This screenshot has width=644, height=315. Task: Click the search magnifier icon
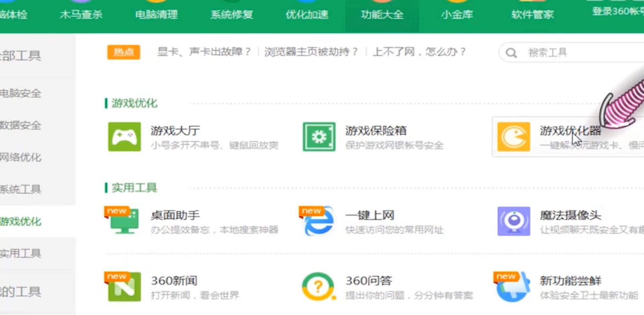pyautogui.click(x=511, y=52)
